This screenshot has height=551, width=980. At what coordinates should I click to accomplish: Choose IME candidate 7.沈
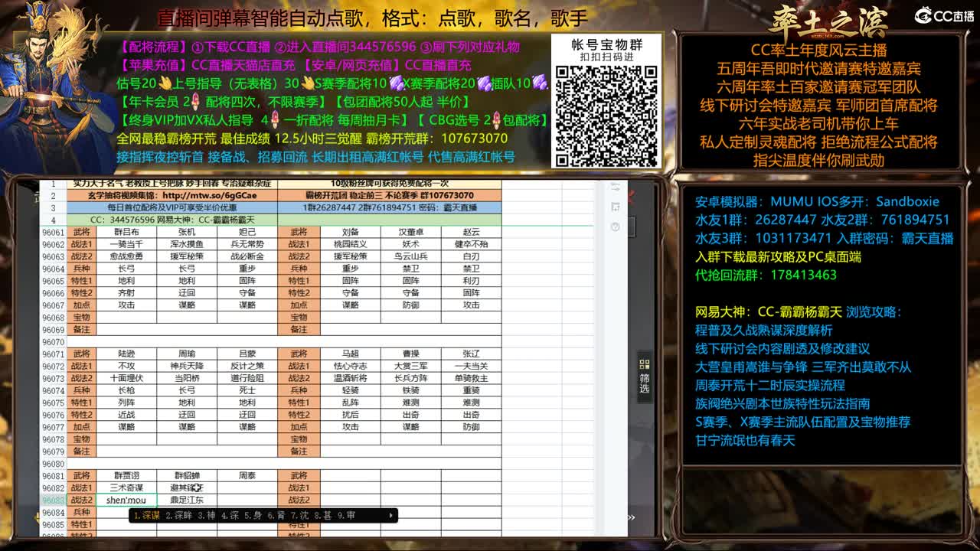299,516
